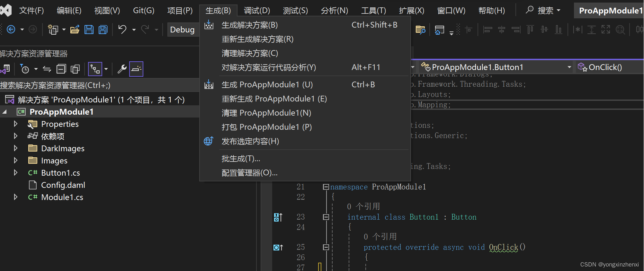Choose 发布选定内容(H) menu entry
Screen dimensions: 644x271
click(x=305, y=141)
